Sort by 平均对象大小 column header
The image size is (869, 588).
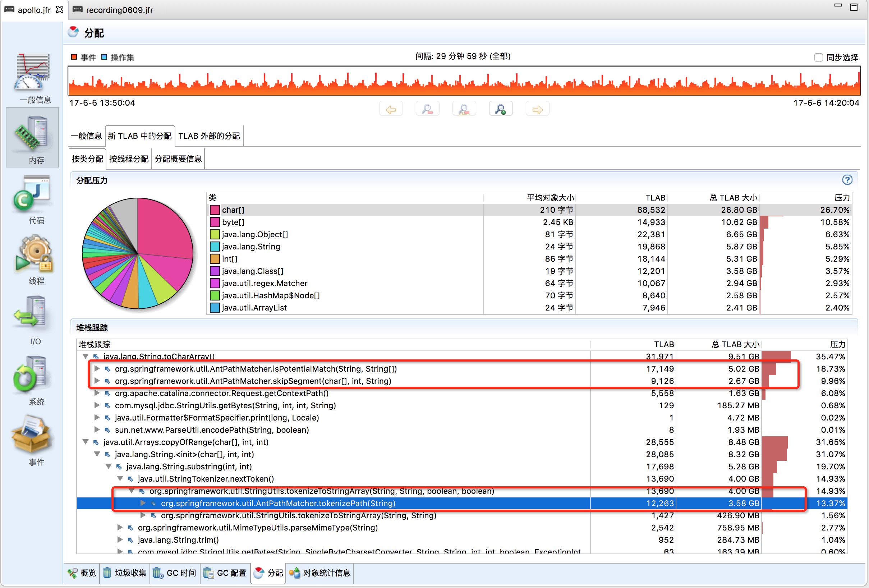point(529,197)
